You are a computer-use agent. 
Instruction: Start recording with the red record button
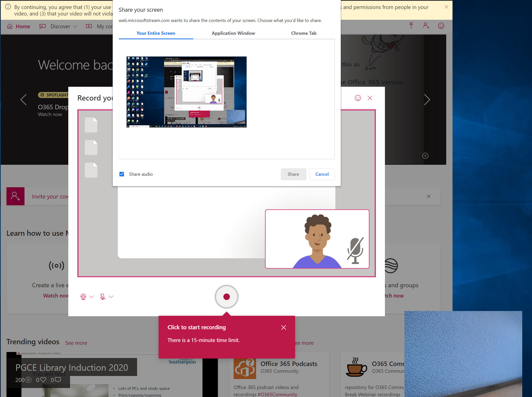pyautogui.click(x=227, y=297)
